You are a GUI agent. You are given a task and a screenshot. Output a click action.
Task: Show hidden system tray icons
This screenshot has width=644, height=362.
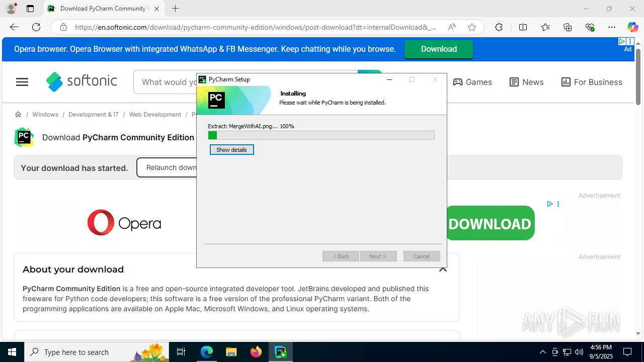pyautogui.click(x=542, y=352)
